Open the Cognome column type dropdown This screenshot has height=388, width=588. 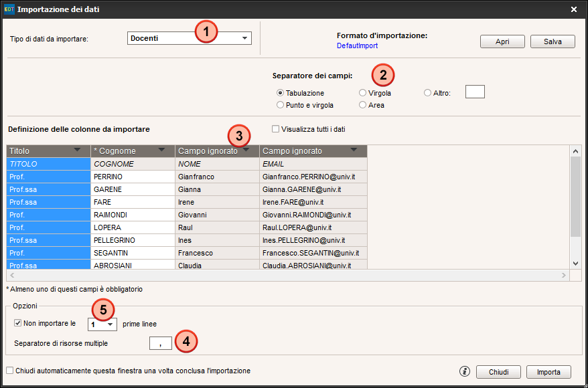pyautogui.click(x=161, y=150)
